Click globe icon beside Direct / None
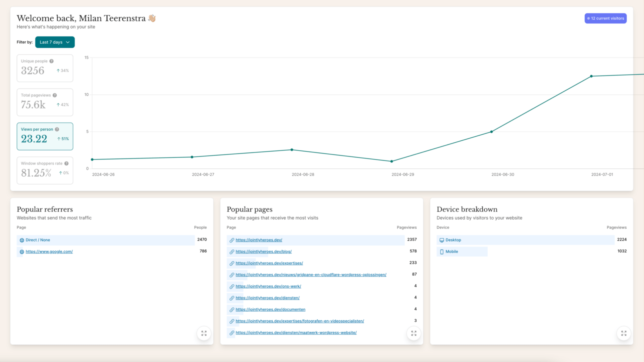644x362 pixels. pyautogui.click(x=22, y=240)
